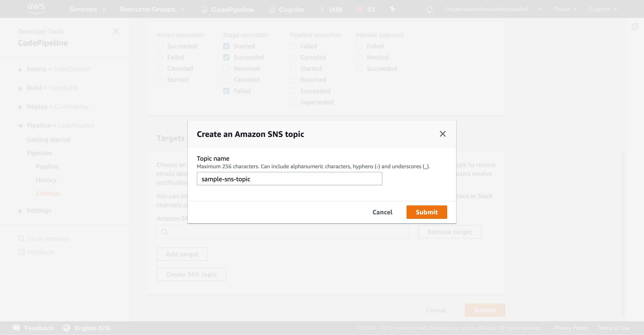Image resolution: width=644 pixels, height=335 pixels.
Task: Click the Topic name input field
Action: (289, 179)
